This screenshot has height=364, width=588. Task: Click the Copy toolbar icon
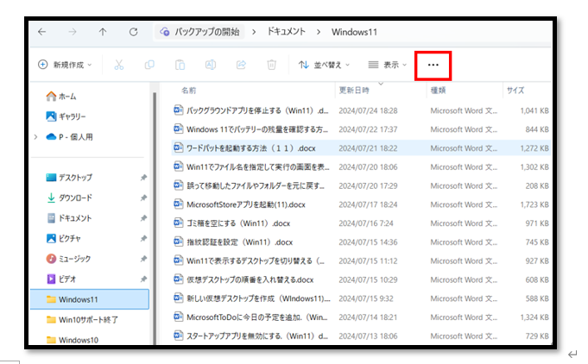(x=149, y=65)
